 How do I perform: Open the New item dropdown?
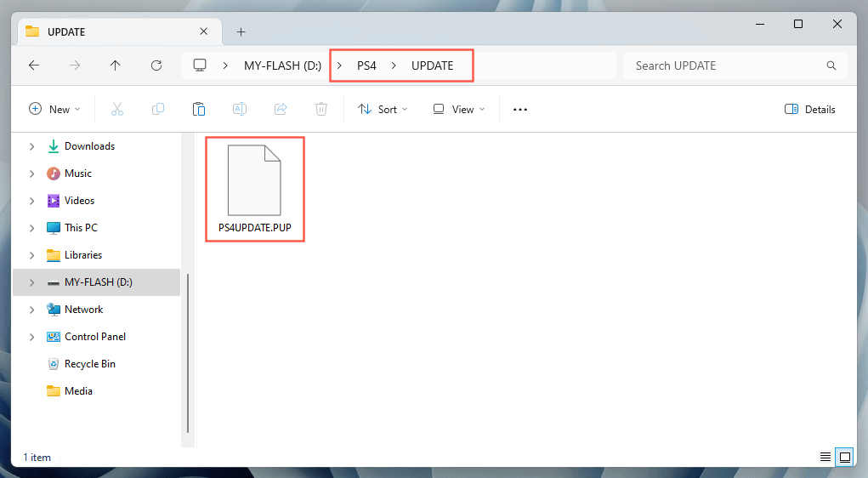coord(54,109)
